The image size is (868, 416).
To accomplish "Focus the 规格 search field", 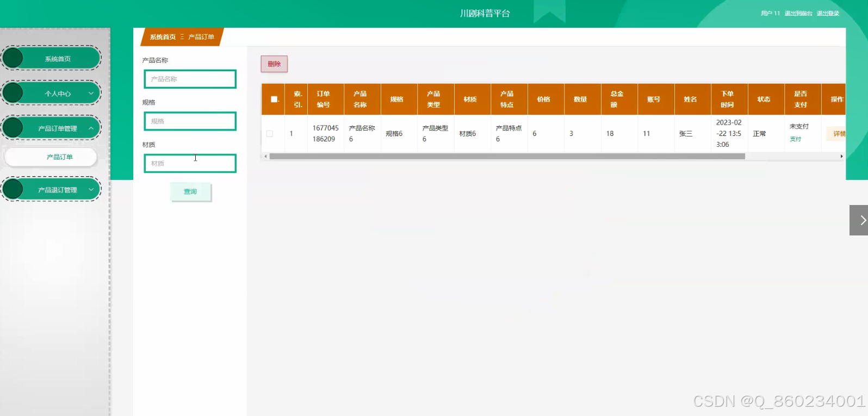I will 190,121.
